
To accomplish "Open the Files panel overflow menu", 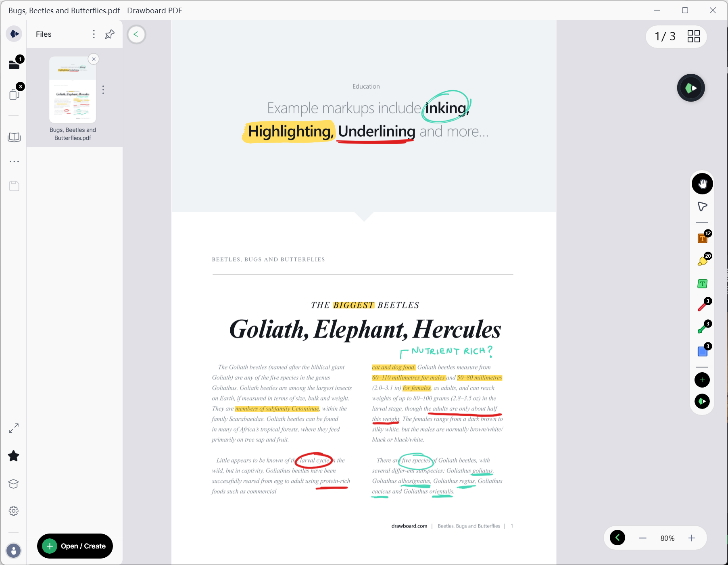I will tap(94, 34).
